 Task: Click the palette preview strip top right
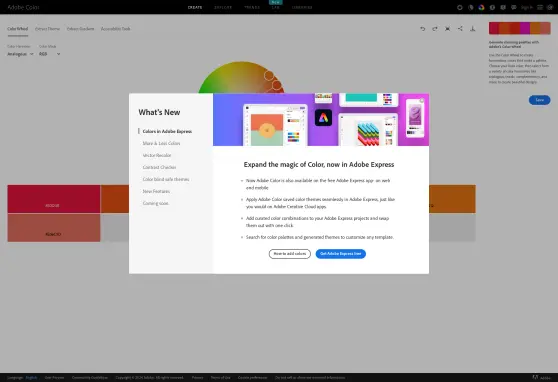click(x=520, y=28)
